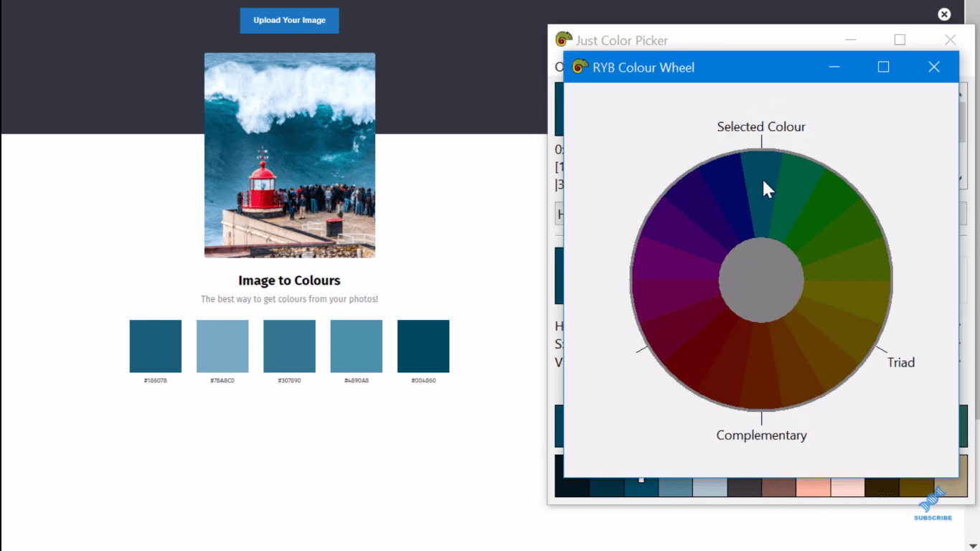Screen dimensions: 980x551
Task: Click the bright green wheel segment
Action: pyautogui.click(x=825, y=210)
